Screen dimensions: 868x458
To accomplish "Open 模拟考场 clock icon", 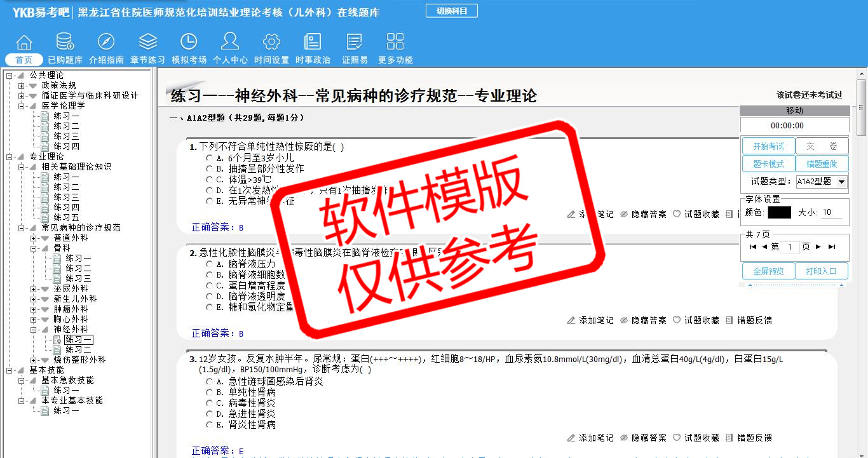I will [189, 43].
